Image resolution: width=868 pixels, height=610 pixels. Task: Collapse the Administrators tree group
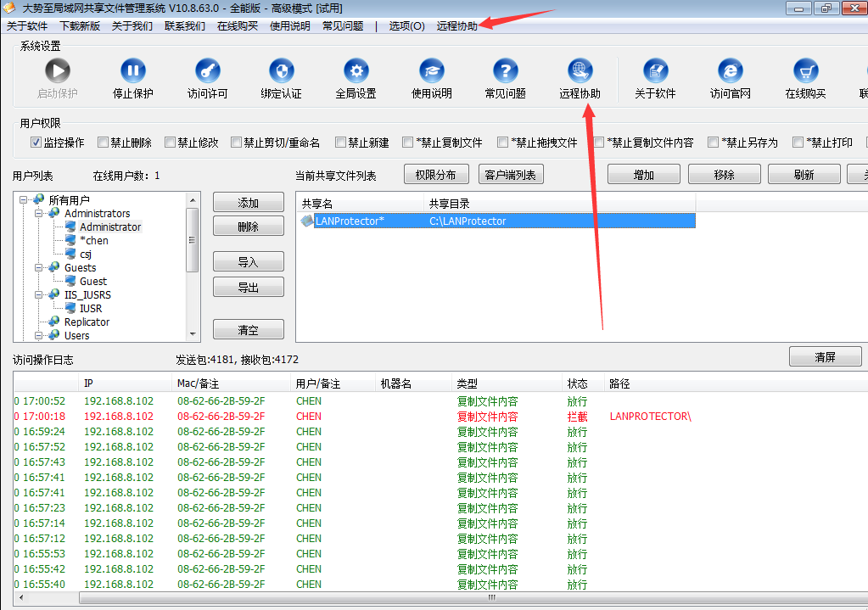pyautogui.click(x=39, y=214)
